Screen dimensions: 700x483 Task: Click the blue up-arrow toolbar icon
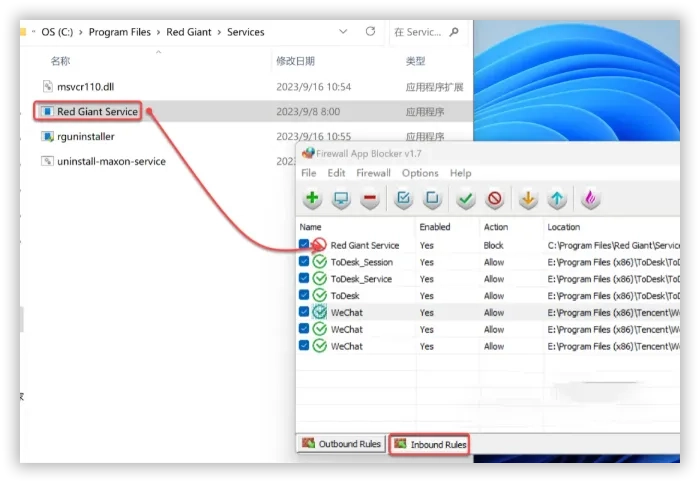[557, 198]
